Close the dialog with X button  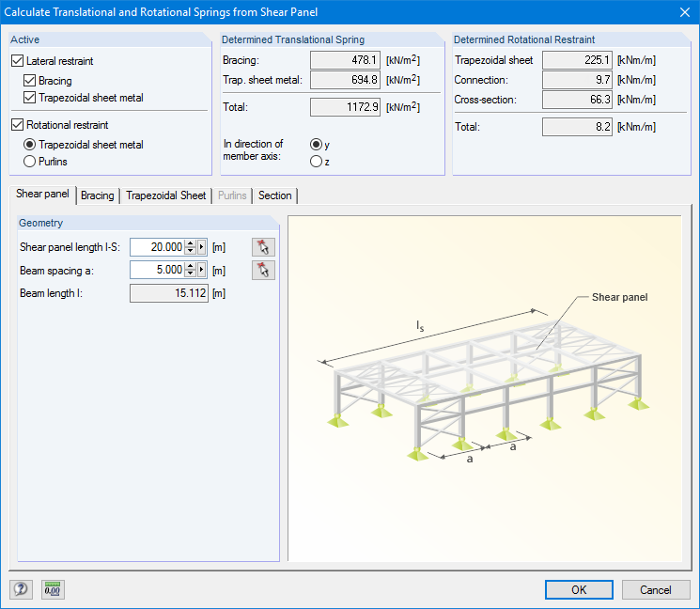click(685, 12)
